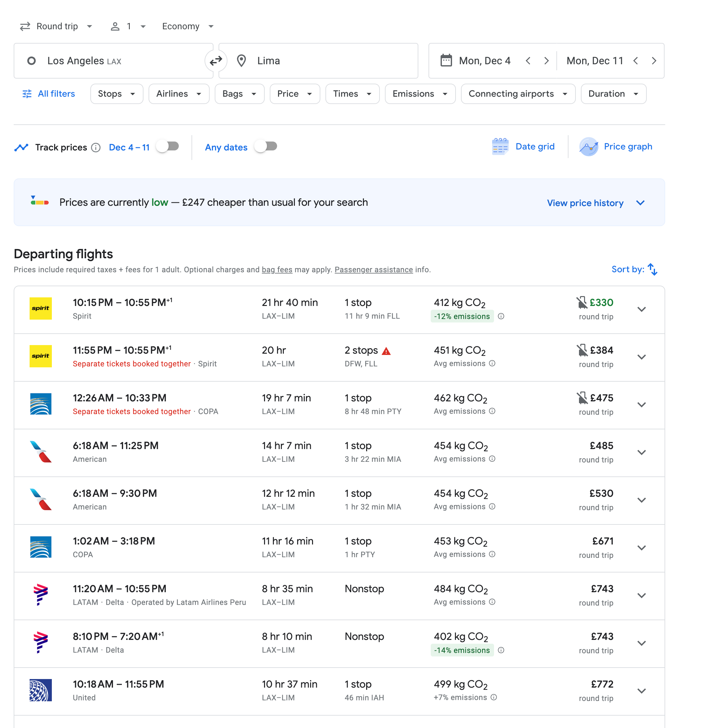Open the Bags filter
The image size is (704, 728).
[x=239, y=94]
